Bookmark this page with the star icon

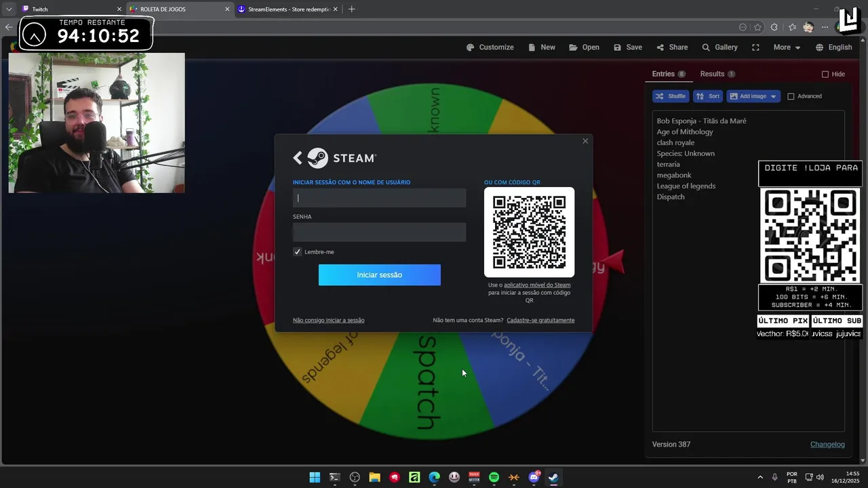coord(757,27)
